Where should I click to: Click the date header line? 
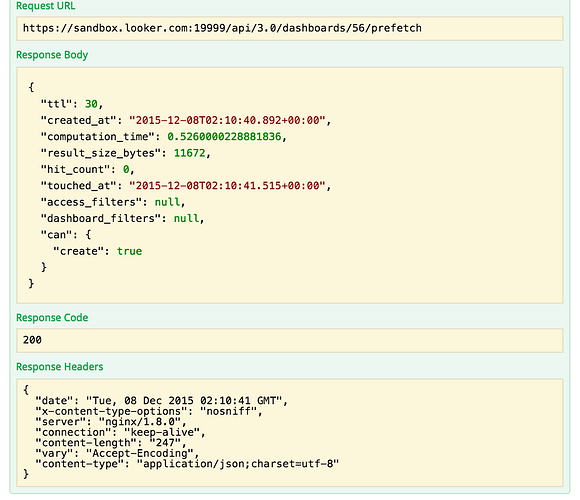pyautogui.click(x=162, y=401)
